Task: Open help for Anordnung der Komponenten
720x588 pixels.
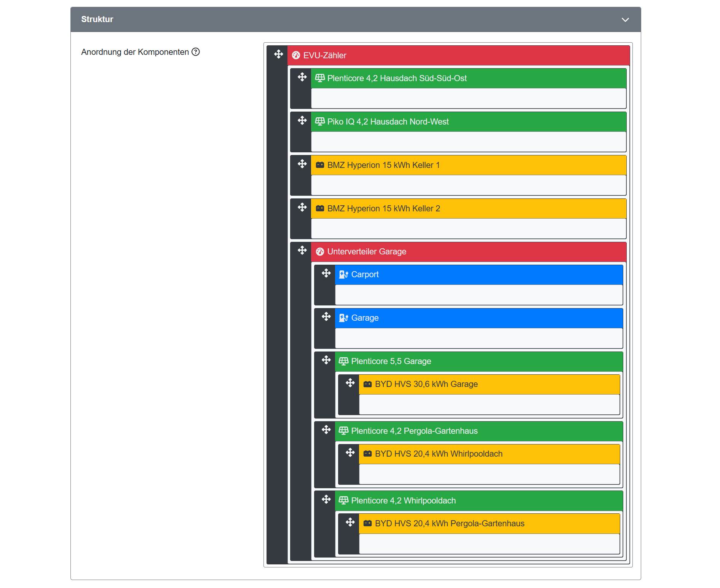Action: 196,52
